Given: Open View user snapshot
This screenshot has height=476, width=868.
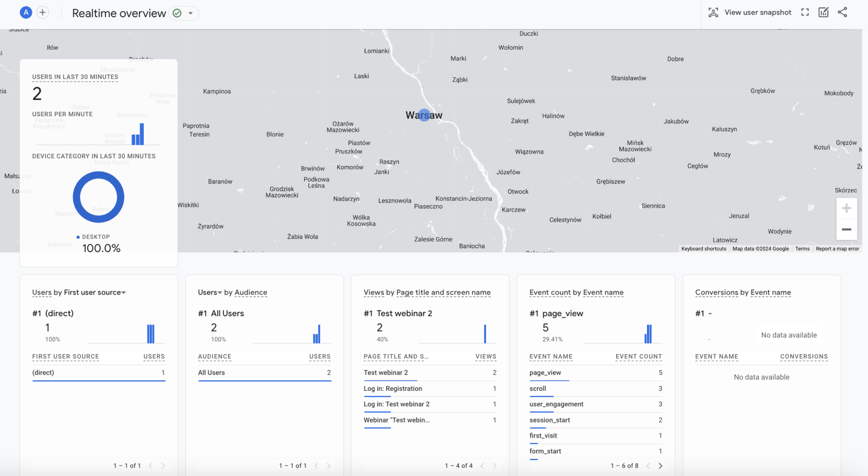Looking at the screenshot, I should point(750,12).
